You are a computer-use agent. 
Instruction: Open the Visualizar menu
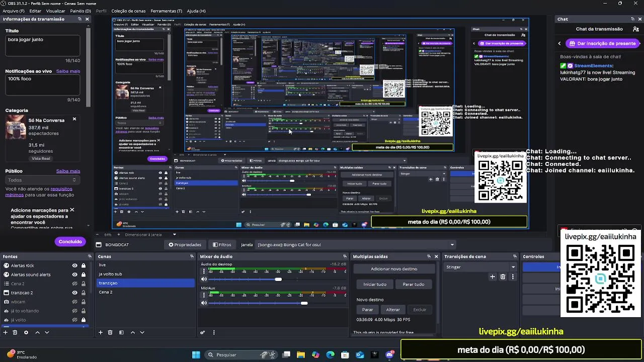coord(55,11)
